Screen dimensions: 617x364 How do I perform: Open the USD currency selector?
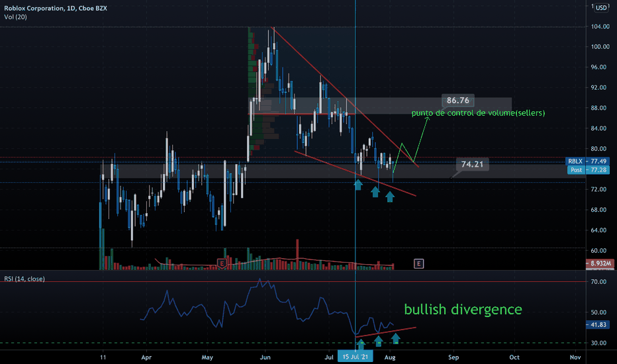point(601,7)
